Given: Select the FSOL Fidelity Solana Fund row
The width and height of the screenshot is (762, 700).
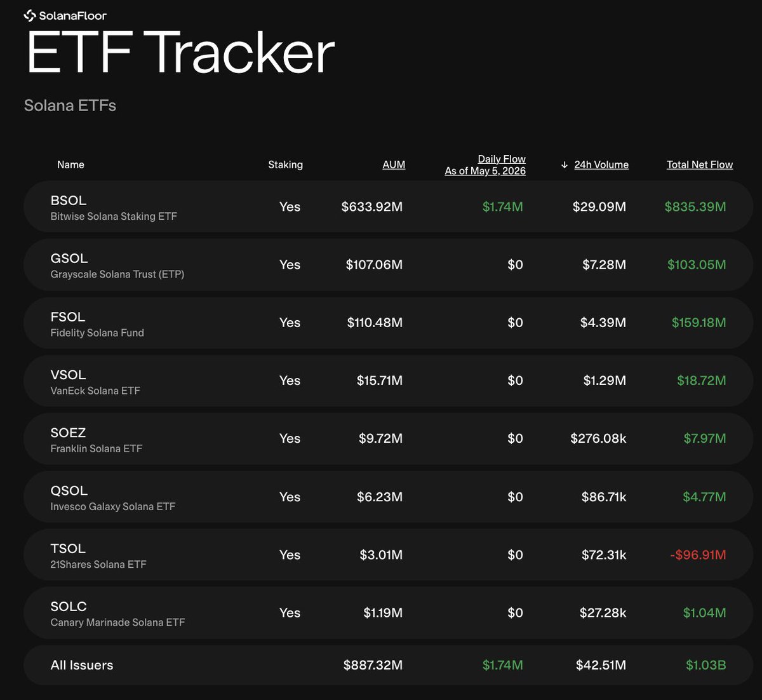Looking at the screenshot, I should pos(388,323).
